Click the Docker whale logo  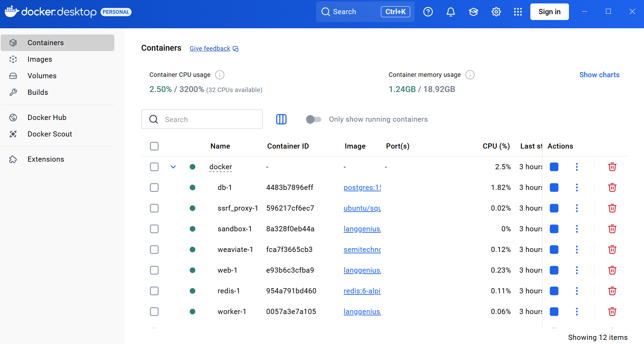12,12
